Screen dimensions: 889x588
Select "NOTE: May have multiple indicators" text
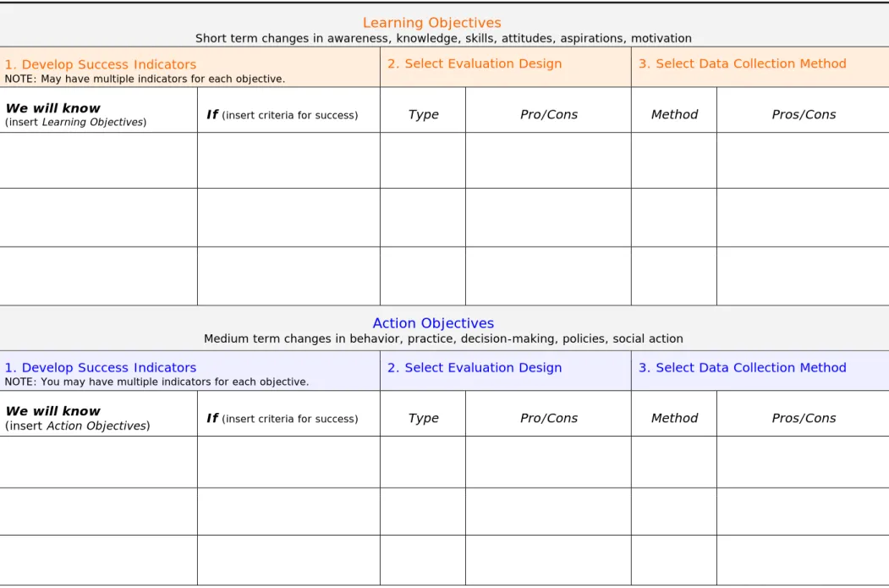(145, 79)
